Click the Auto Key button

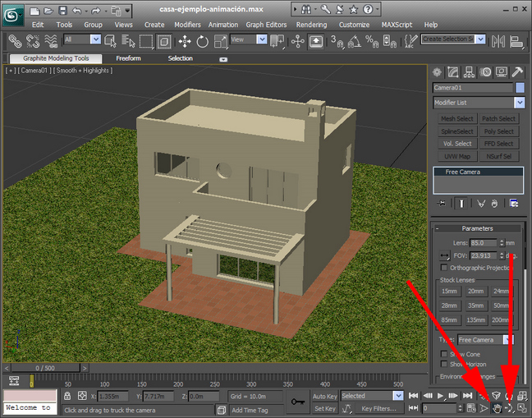pyautogui.click(x=325, y=396)
